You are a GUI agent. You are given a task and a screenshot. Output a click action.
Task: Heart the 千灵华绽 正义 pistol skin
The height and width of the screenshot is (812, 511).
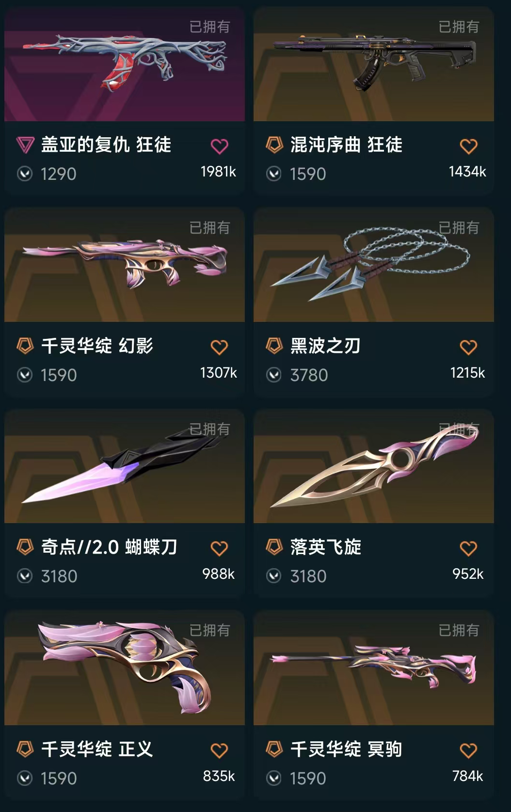tap(219, 750)
